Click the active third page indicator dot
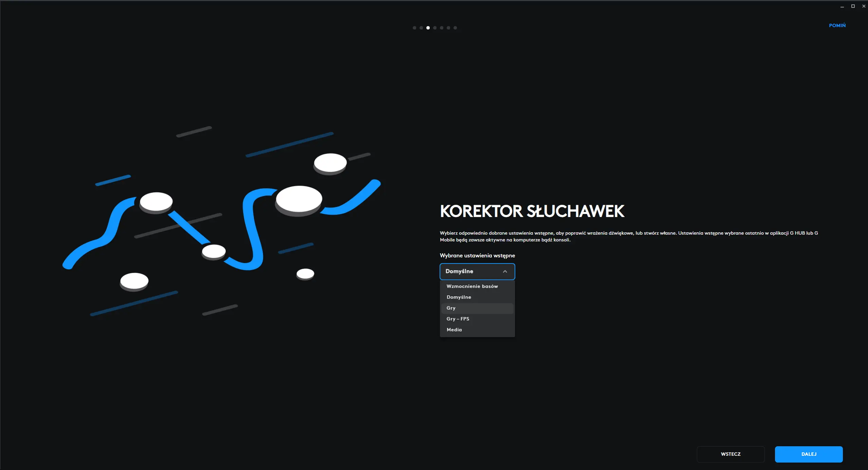The image size is (868, 470). point(428,28)
